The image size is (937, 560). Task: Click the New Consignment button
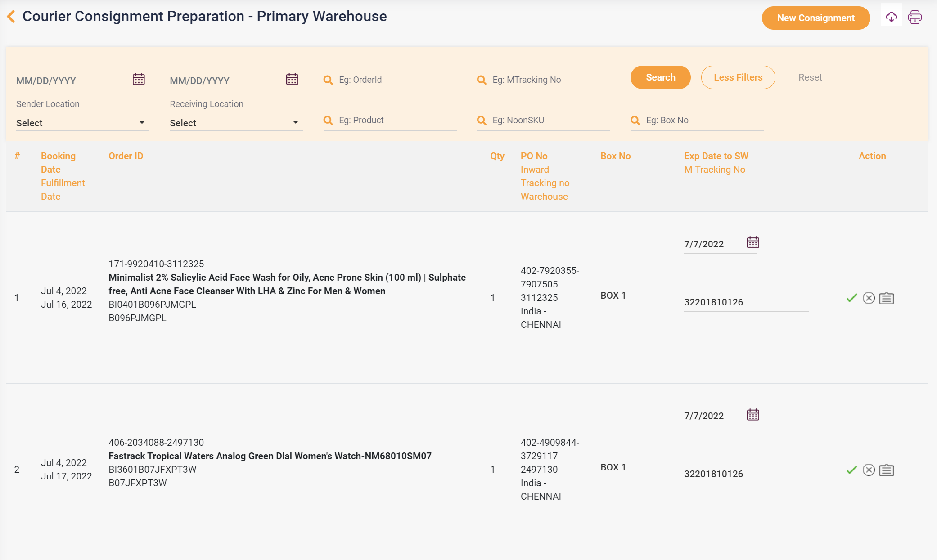pos(815,18)
